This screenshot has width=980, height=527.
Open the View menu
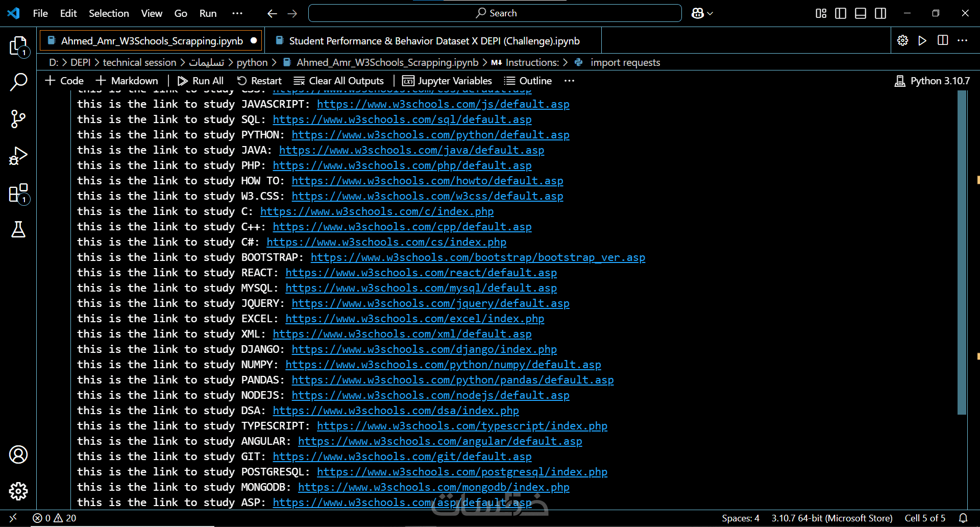click(x=152, y=13)
